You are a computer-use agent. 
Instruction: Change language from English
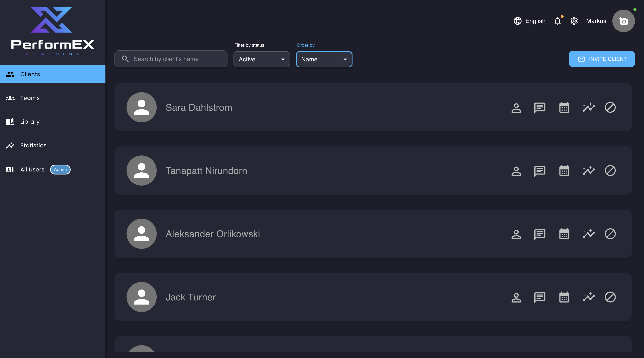[x=535, y=21]
